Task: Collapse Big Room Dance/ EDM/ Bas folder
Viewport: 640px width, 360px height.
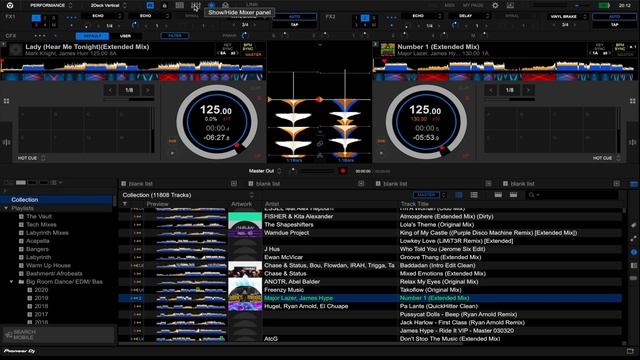Action: coord(11,282)
